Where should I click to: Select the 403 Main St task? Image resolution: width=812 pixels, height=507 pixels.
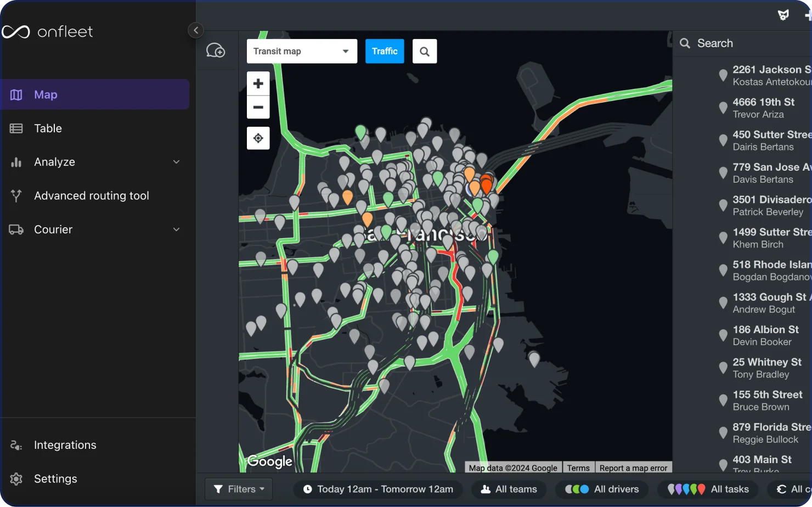pyautogui.click(x=764, y=464)
